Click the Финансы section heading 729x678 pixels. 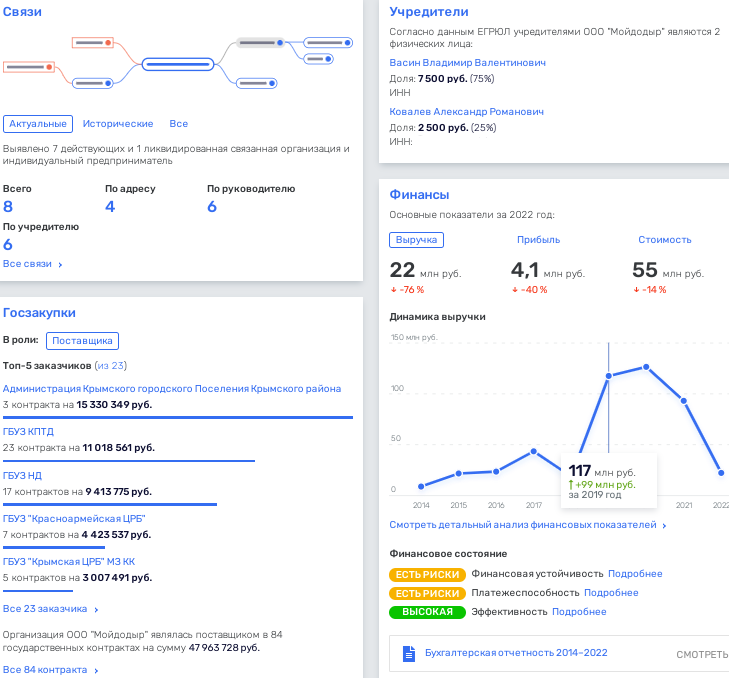[x=419, y=194]
